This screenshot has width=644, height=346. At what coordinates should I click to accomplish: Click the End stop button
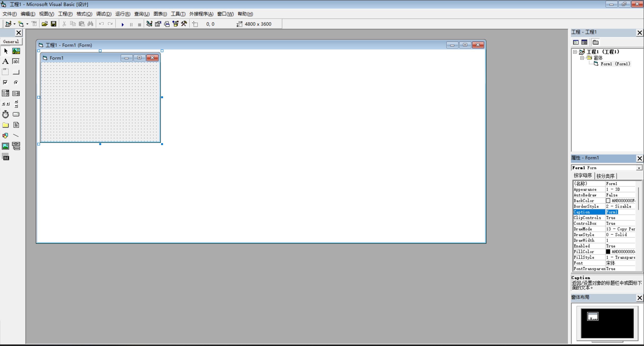(140, 24)
